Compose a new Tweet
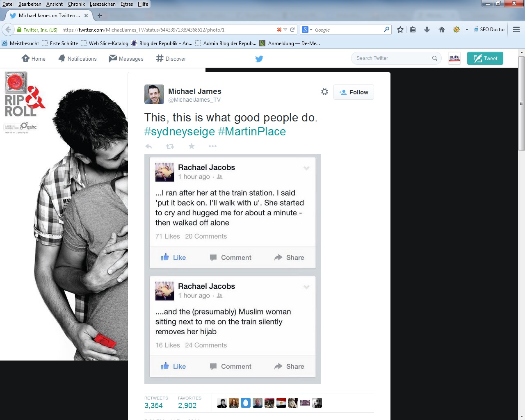The width and height of the screenshot is (525, 420). tap(485, 58)
